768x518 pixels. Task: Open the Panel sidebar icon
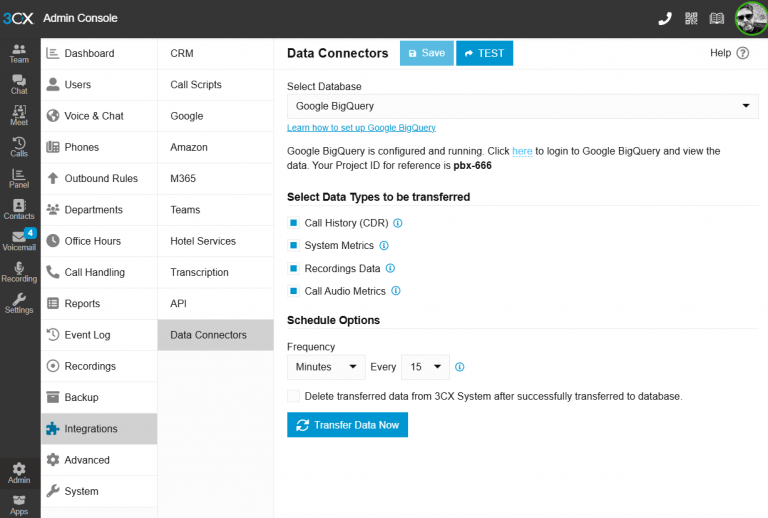19,179
